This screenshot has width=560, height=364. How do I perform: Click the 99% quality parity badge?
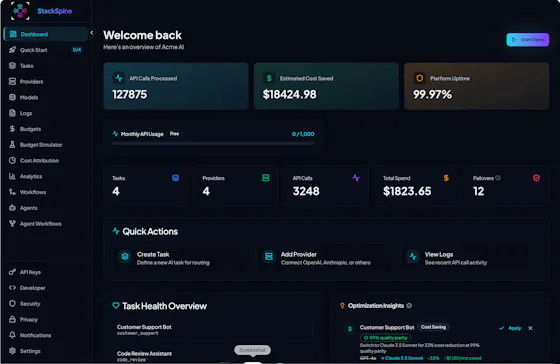pos(386,338)
